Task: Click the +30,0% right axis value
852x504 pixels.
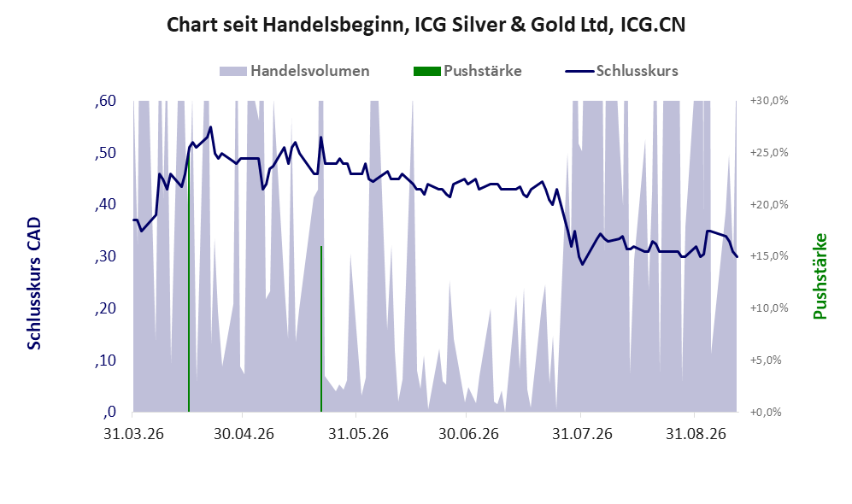Action: pyautogui.click(x=769, y=101)
